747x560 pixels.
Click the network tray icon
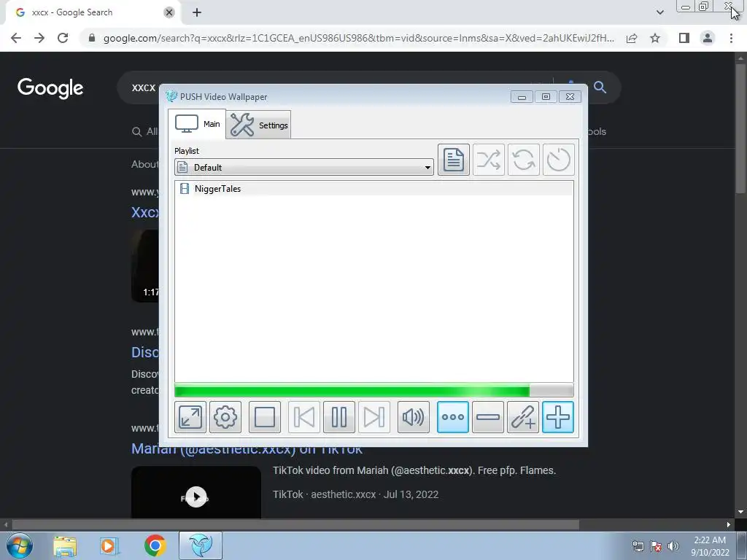(638, 546)
